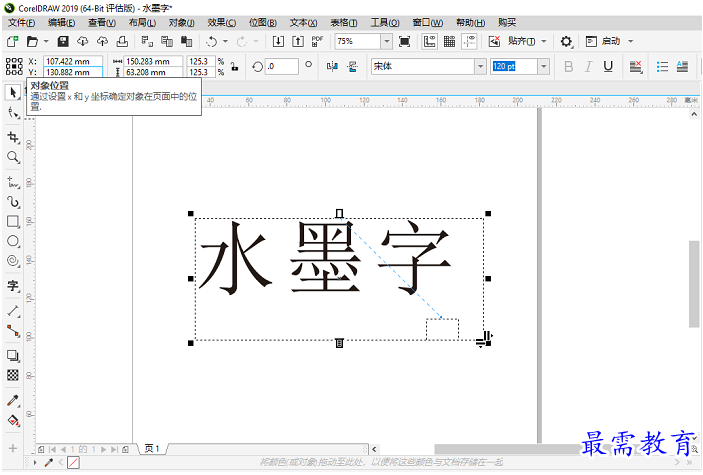Click the vertical scrollbar thumb
Image resolution: width=703 pixels, height=475 pixels.
694,284
